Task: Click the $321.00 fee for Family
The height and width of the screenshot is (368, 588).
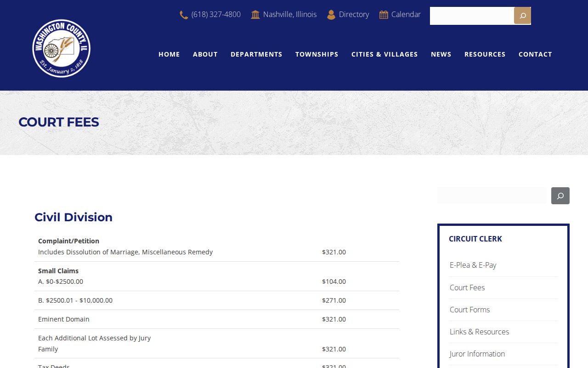Action: click(x=334, y=349)
